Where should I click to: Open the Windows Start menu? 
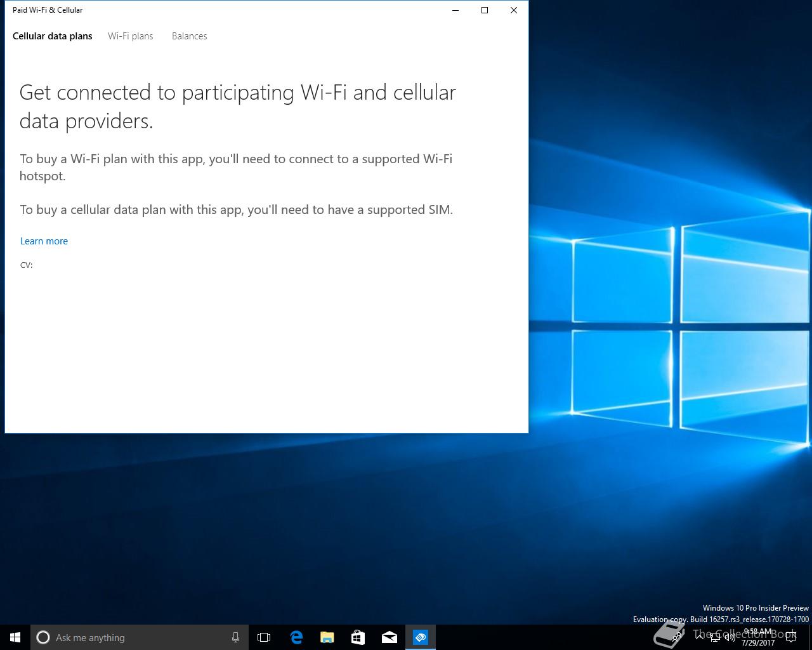[x=15, y=637]
